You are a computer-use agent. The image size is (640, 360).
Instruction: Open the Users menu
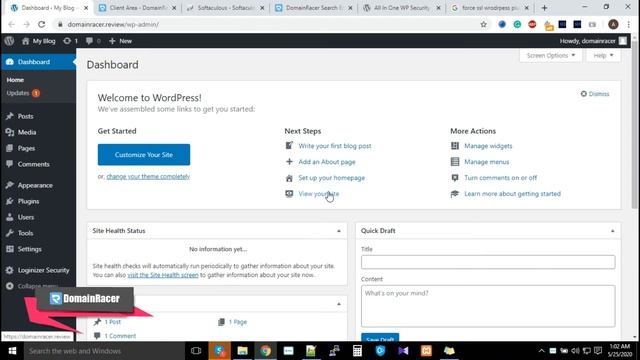26,217
